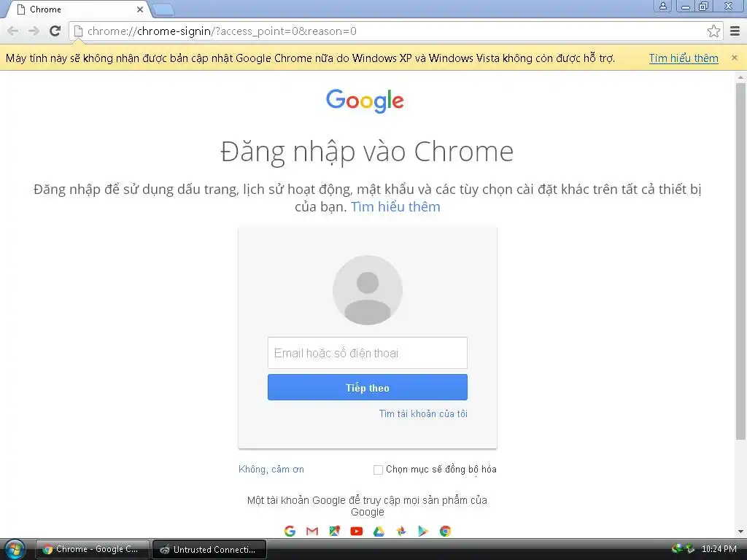Click the Google G product icon
747x560 pixels.
pyautogui.click(x=290, y=531)
